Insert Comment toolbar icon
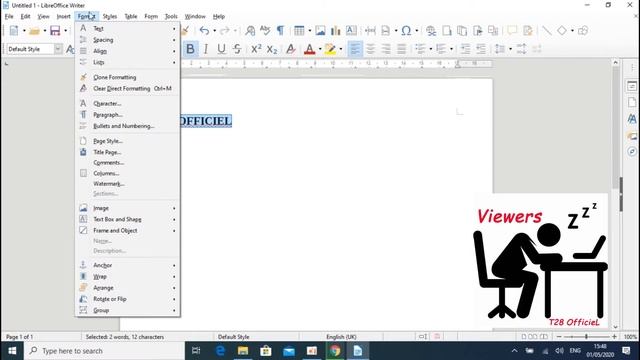Image resolution: width=640 pixels, height=360 pixels. tap(512, 31)
